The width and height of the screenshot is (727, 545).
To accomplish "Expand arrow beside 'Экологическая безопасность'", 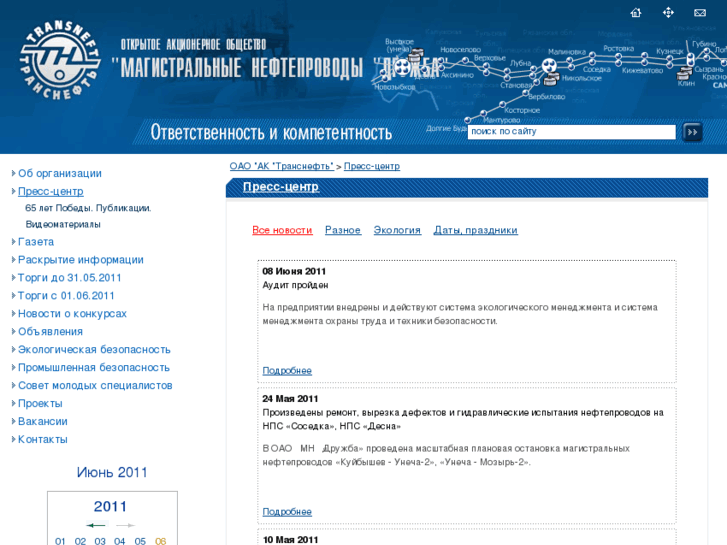I will [x=13, y=349].
